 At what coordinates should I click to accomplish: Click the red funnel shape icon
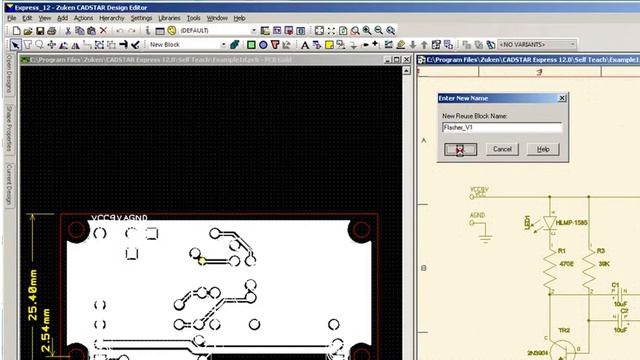(x=275, y=44)
